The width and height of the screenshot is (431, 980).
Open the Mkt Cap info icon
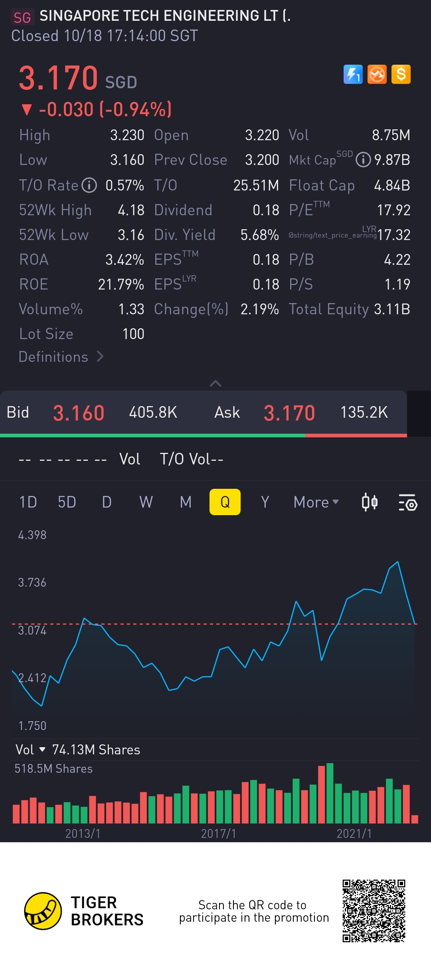[x=363, y=160]
